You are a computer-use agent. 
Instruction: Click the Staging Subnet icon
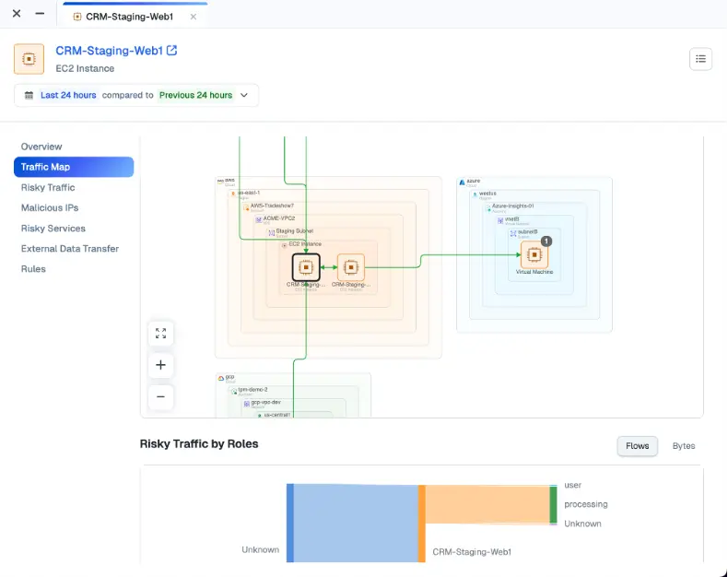(272, 233)
